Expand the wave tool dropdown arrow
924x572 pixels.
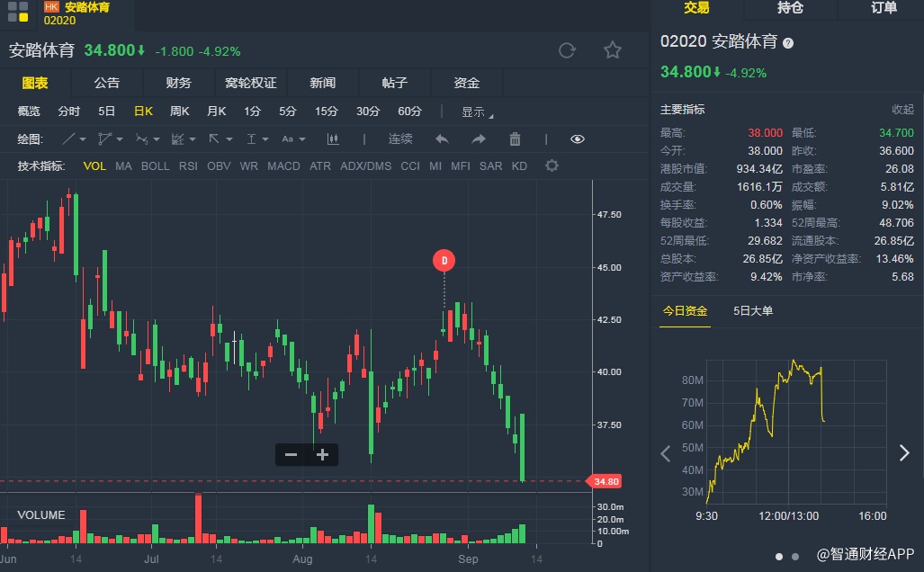(157, 139)
